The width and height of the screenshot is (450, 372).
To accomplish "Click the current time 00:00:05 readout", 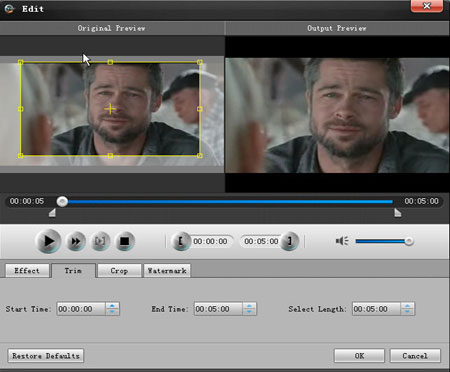I will point(27,201).
